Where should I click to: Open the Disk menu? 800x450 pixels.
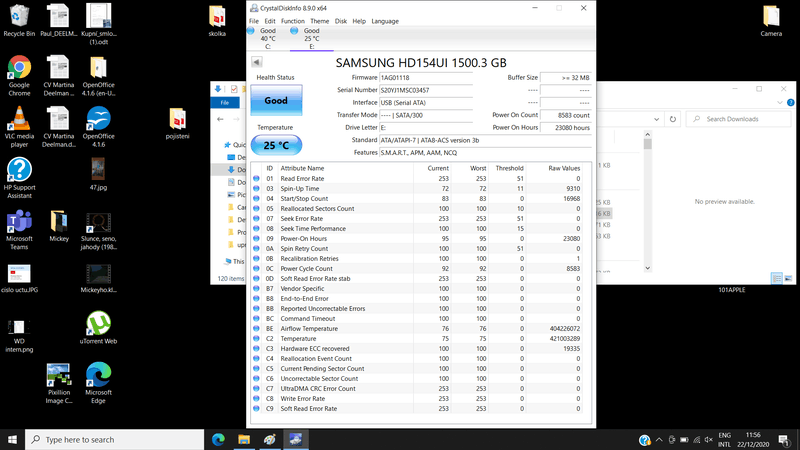coord(341,21)
